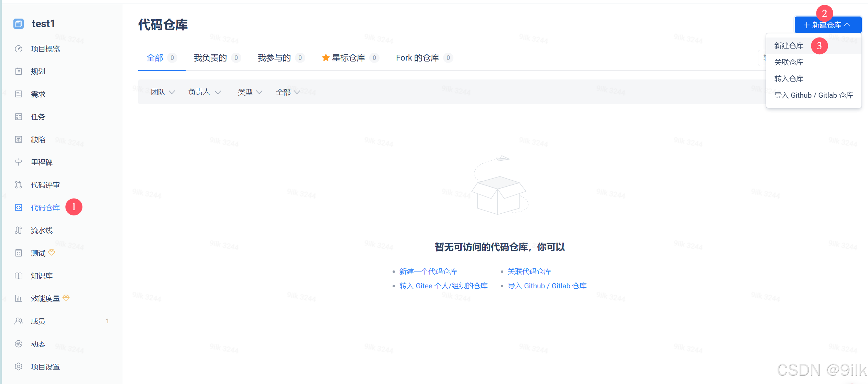The image size is (868, 384).
Task: Click the 流水线 pipeline icon in sidebar
Action: point(19,230)
